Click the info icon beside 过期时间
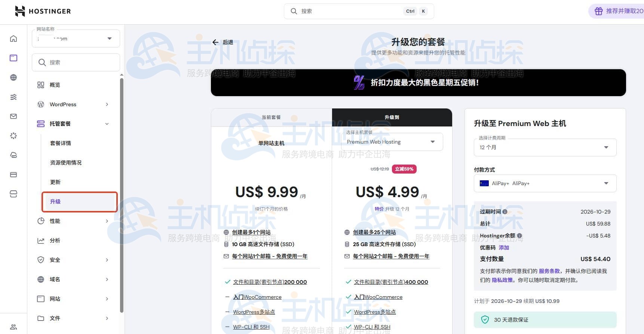The image size is (644, 334). tap(505, 212)
